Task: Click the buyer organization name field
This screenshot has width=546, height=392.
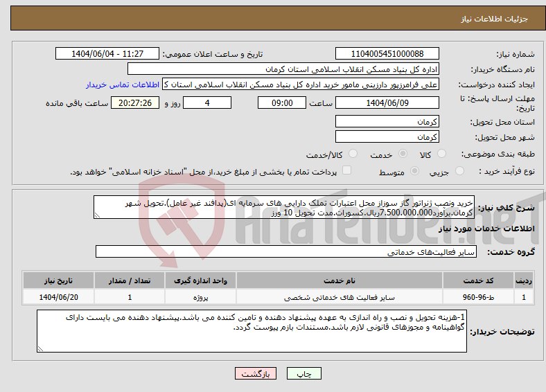Action: [x=283, y=69]
